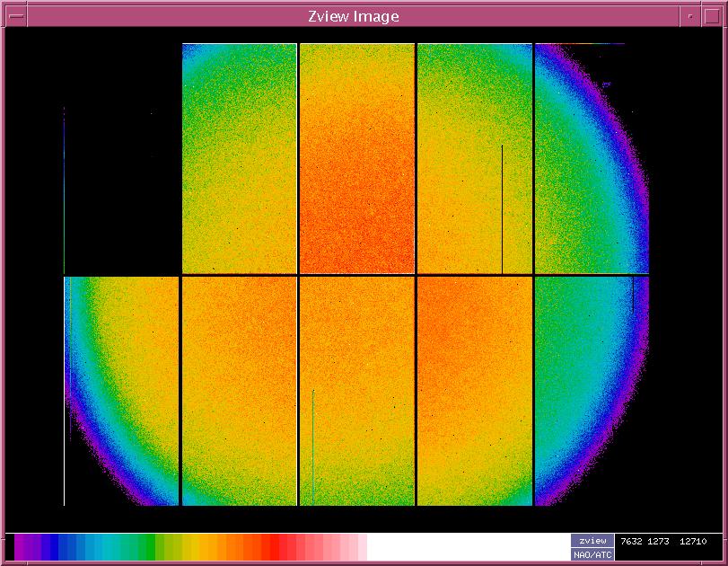Click the top-center CCD chip image
This screenshot has width=728, height=566.
pos(356,158)
